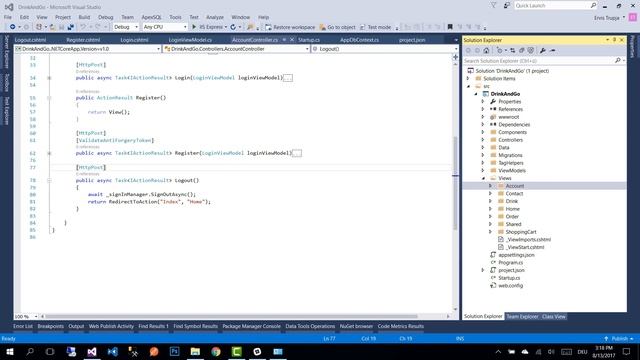Open the ApexSQL menu
The width and height of the screenshot is (640, 360).
tap(151, 17)
